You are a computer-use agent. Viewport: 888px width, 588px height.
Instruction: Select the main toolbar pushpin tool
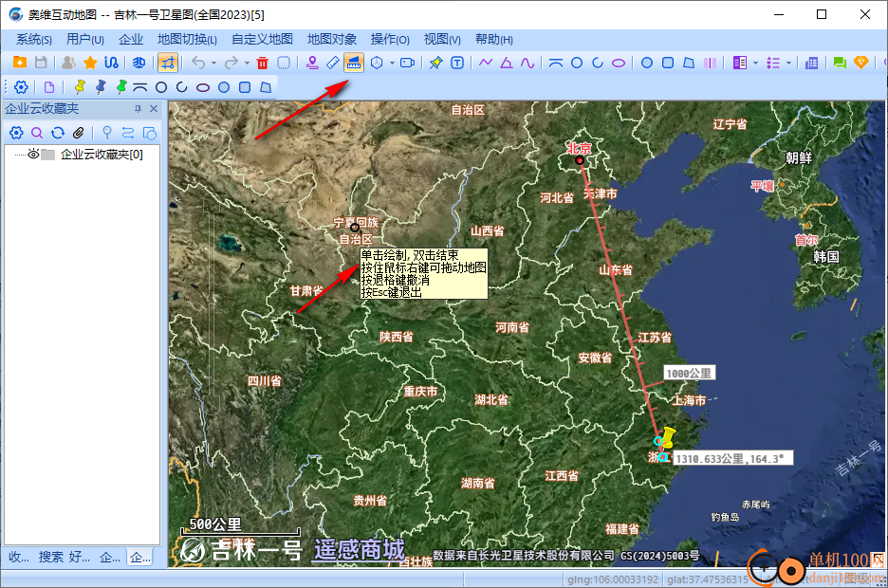pyautogui.click(x=435, y=63)
